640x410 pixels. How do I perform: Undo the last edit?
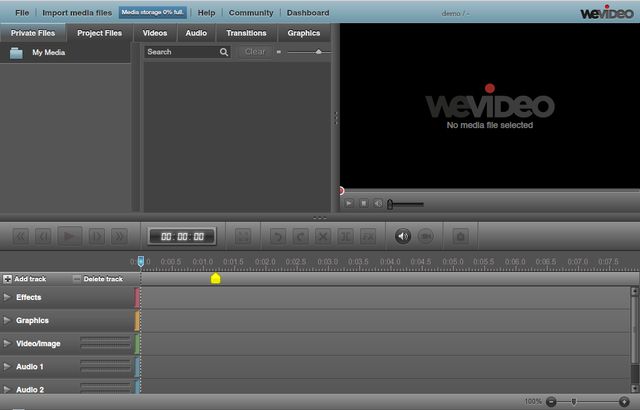(278, 236)
